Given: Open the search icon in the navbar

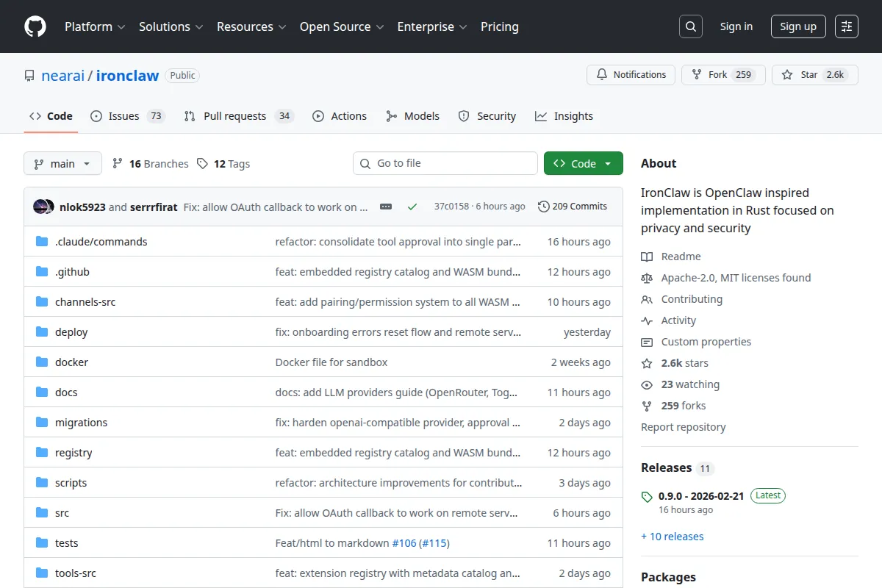Looking at the screenshot, I should [x=689, y=26].
